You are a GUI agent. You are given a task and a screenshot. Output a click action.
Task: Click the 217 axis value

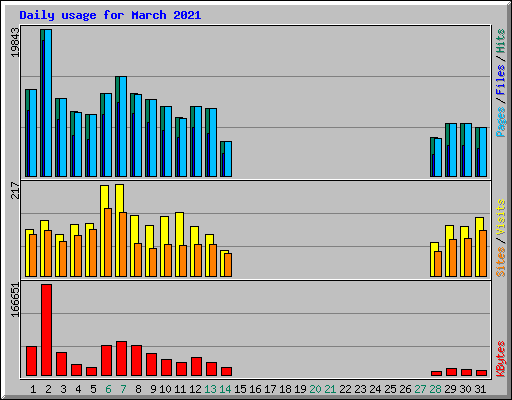pos(15,190)
